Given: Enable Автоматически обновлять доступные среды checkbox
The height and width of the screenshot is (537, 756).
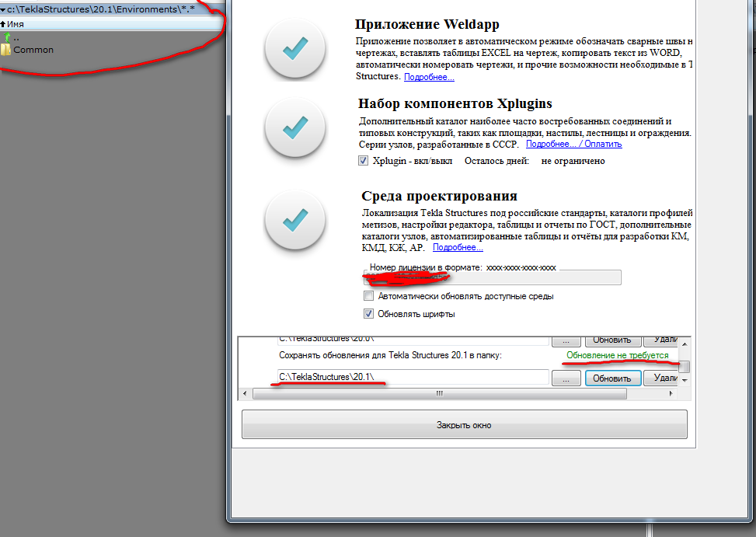Looking at the screenshot, I should coord(369,296).
